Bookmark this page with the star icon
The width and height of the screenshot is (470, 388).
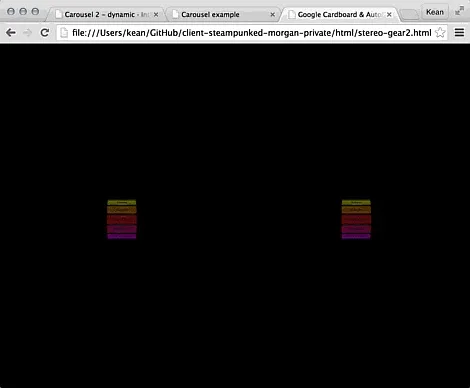[440, 33]
